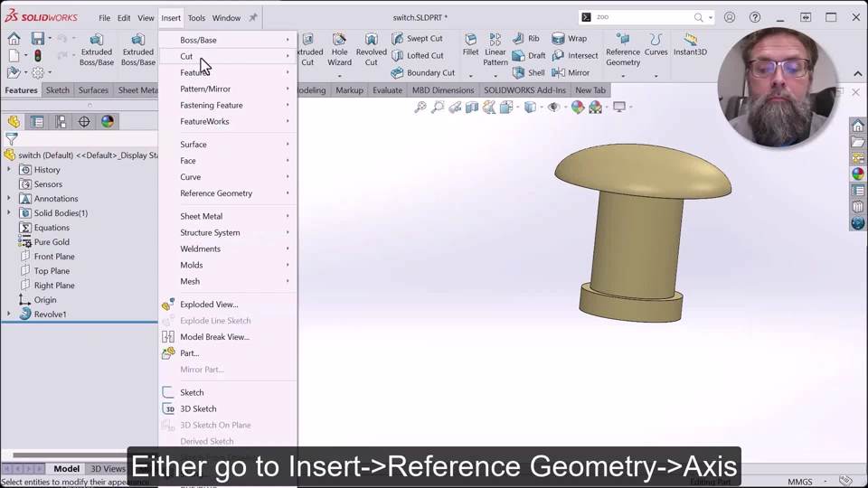Select the Revolved Cut tool
Screen dimensions: 868x488
tap(371, 49)
